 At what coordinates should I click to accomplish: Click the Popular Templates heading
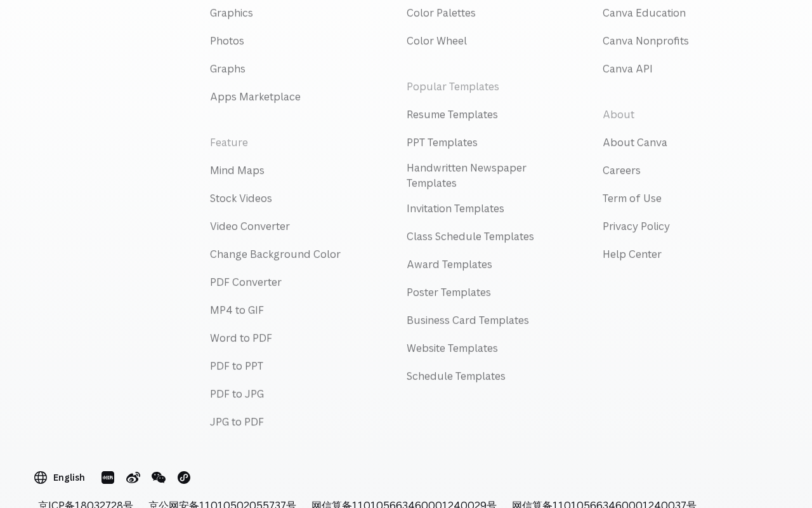coord(453,86)
